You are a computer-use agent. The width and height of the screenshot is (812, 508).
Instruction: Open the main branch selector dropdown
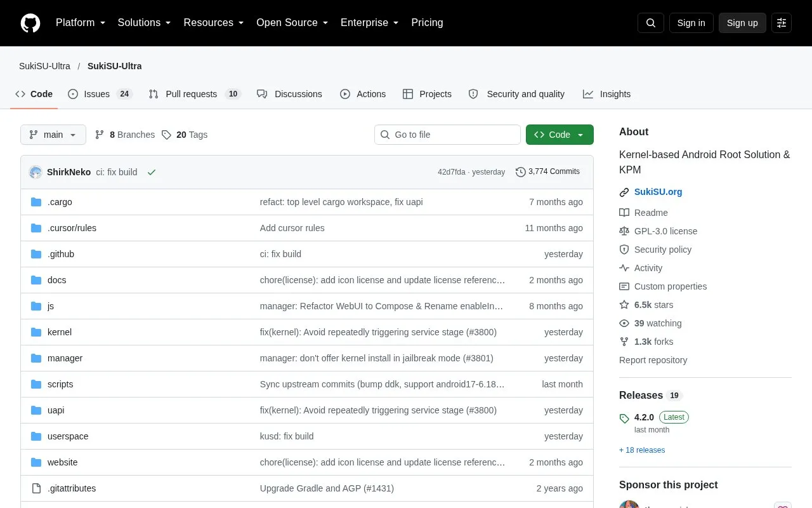point(53,135)
